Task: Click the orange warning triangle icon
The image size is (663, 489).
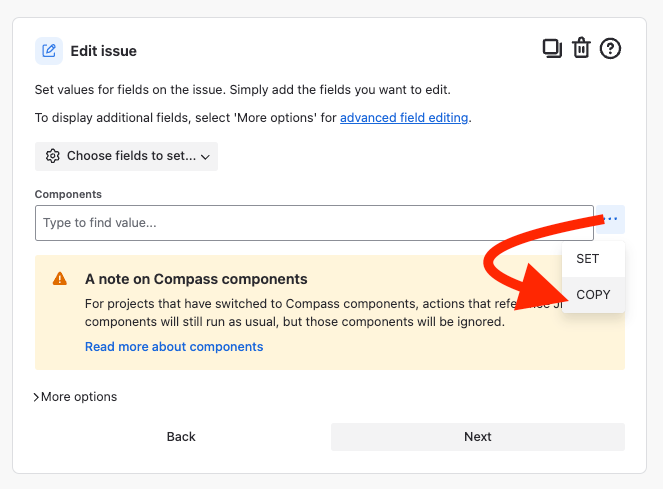Action: 60,279
